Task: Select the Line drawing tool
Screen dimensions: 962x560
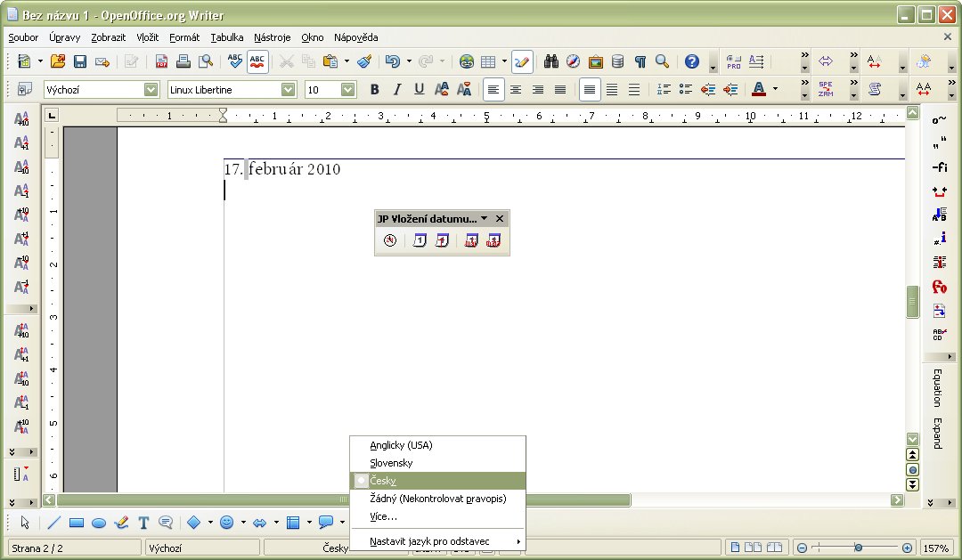Action: [x=54, y=523]
